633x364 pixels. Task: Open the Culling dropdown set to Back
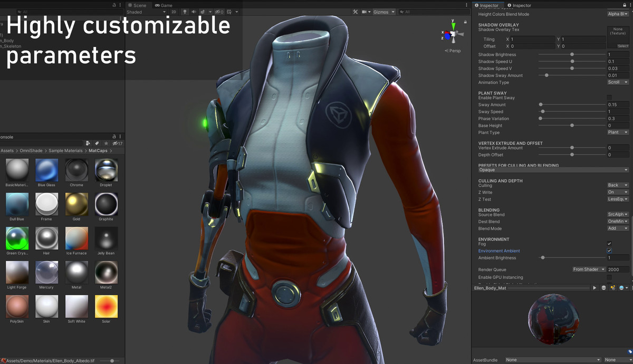(x=618, y=185)
